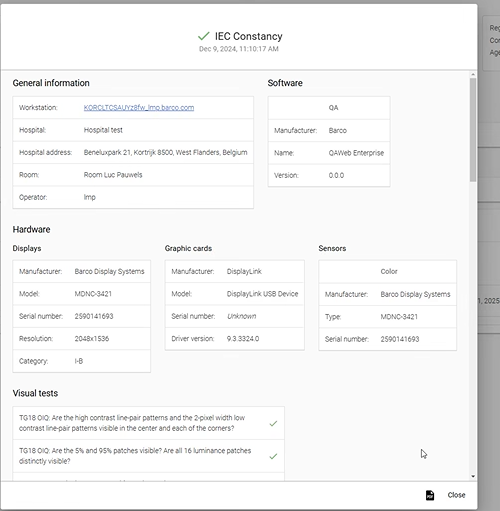
Task: Select sensor header 'Color'
Action: coord(389,271)
